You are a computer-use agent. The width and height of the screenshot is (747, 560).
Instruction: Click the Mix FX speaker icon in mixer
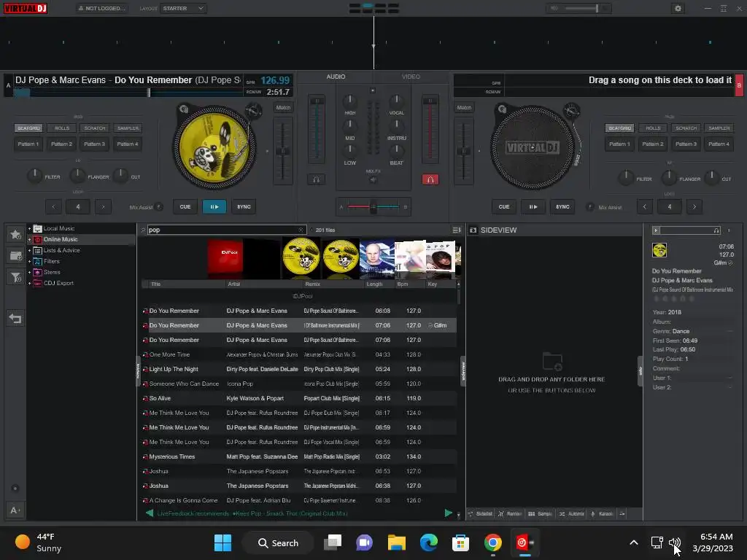pyautogui.click(x=373, y=179)
